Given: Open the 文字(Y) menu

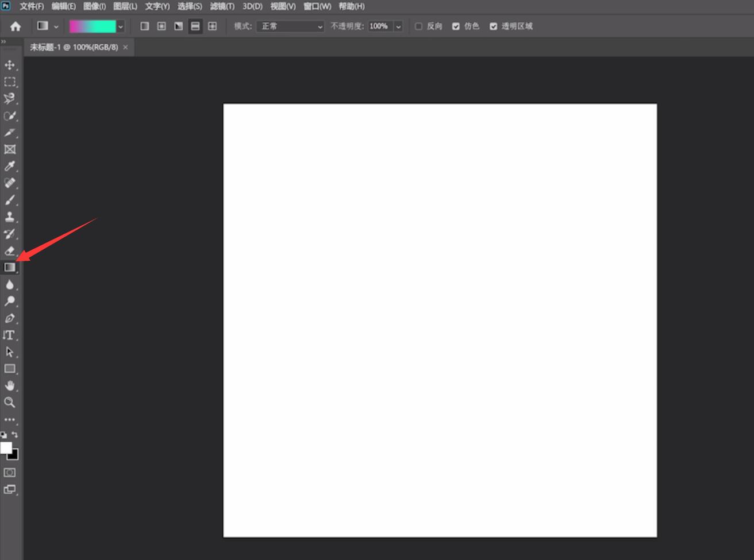Looking at the screenshot, I should point(157,6).
